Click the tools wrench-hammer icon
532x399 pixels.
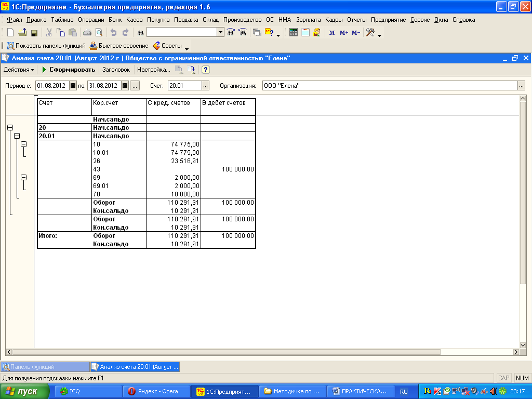[x=370, y=33]
